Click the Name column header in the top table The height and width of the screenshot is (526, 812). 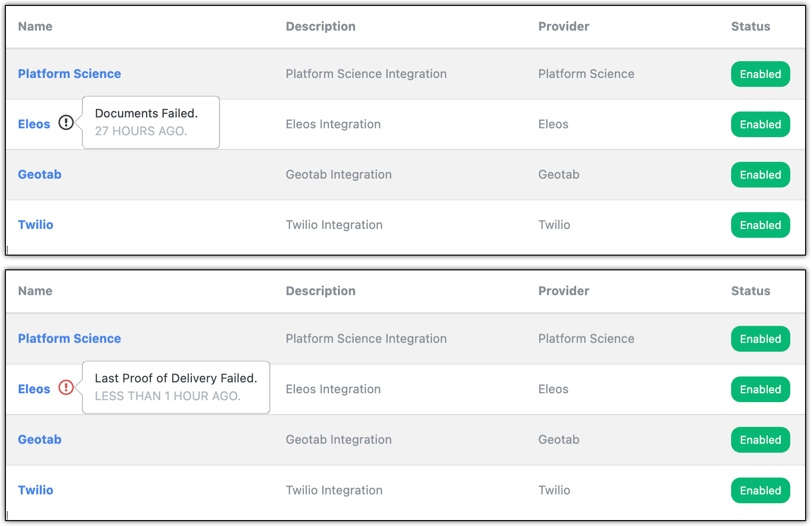coord(35,27)
